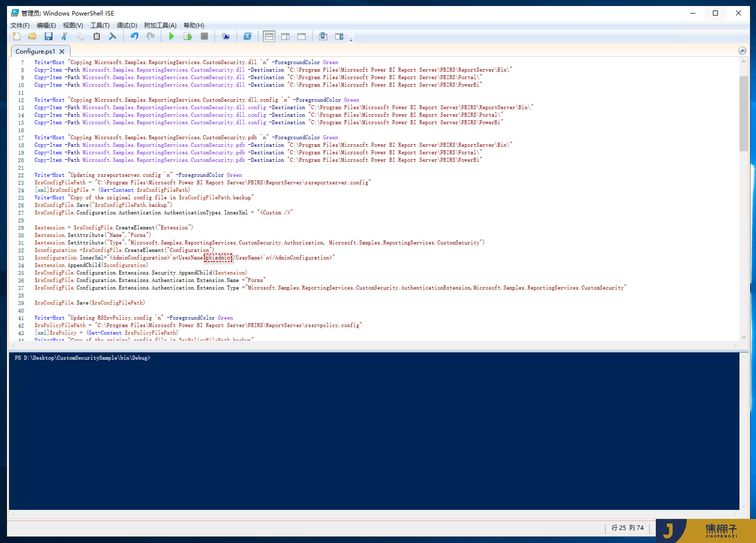Open the 视图(V) menu
The width and height of the screenshot is (756, 543).
point(73,25)
